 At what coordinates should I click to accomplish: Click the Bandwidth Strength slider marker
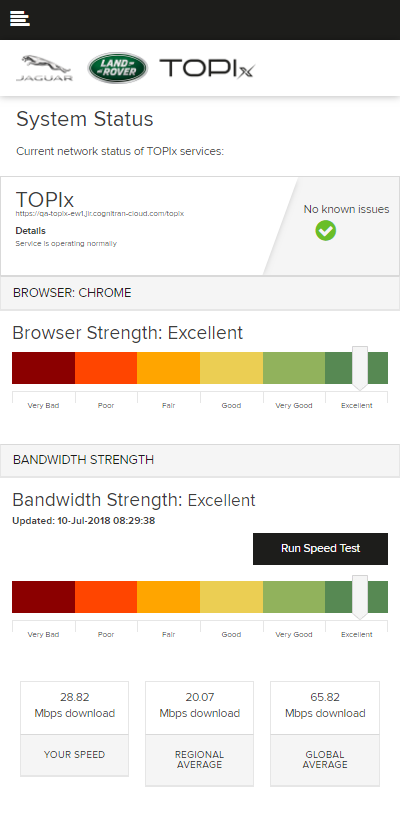click(360, 597)
